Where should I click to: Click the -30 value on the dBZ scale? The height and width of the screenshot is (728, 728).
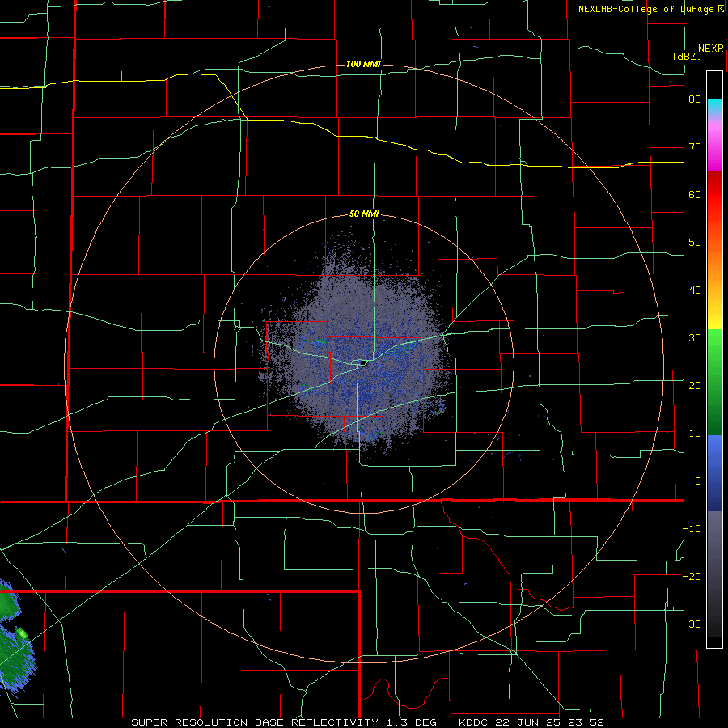pos(692,624)
